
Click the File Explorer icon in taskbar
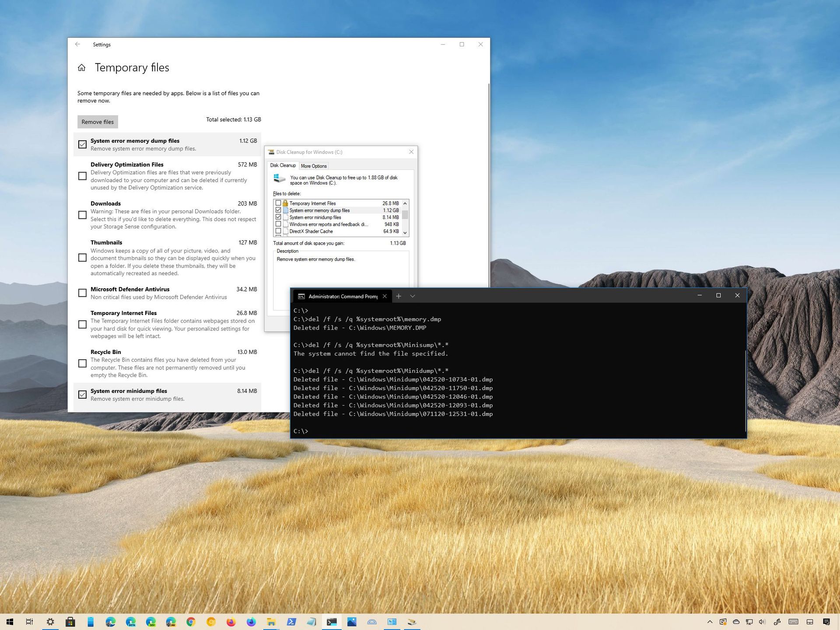(x=272, y=621)
